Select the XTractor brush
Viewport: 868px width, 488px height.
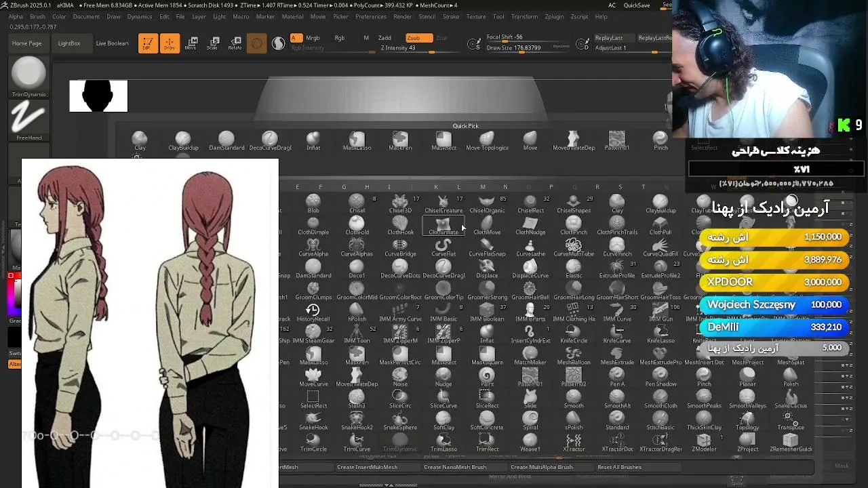click(574, 443)
